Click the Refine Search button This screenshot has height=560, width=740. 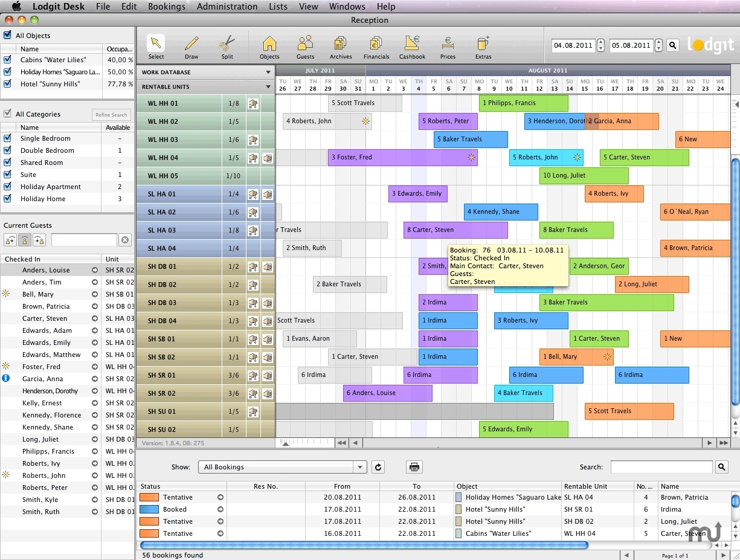[111, 115]
